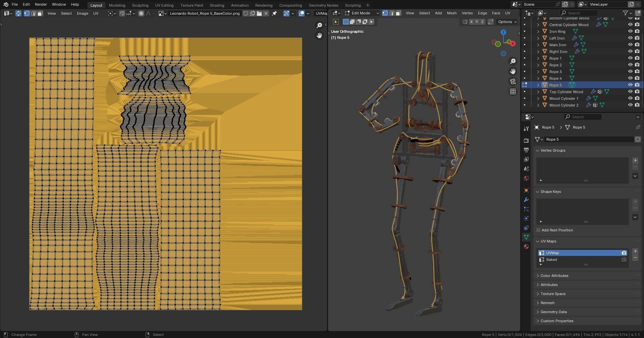
Task: Toggle UV sync selection in UV editor
Action: [18, 13]
